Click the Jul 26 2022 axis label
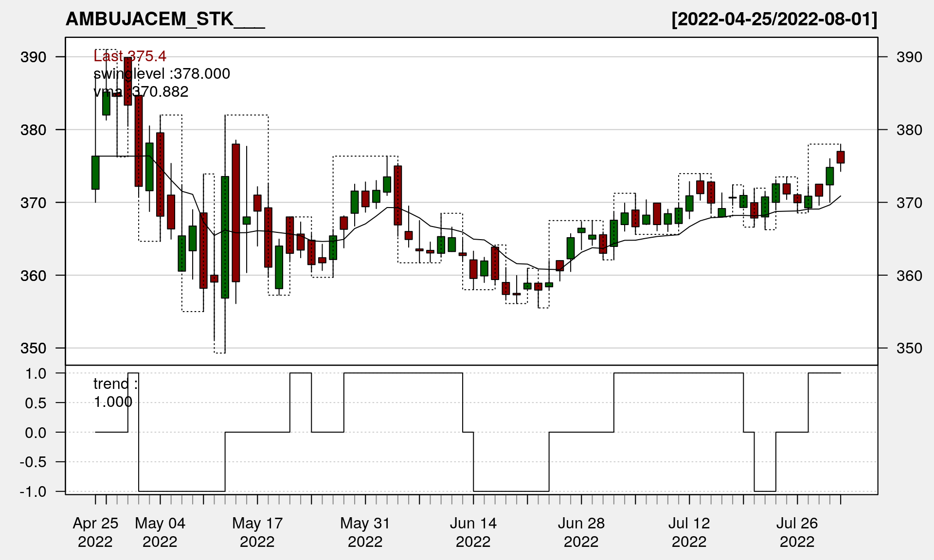934x560 pixels. click(x=797, y=532)
